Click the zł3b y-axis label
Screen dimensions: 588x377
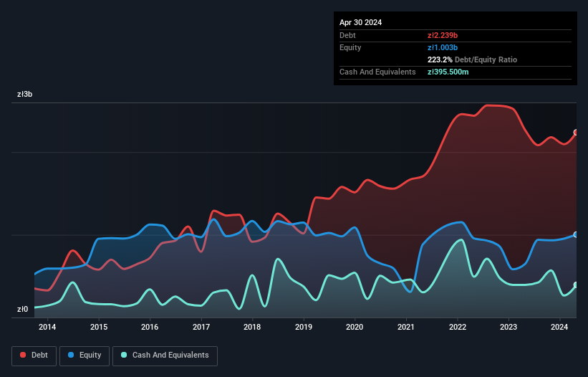click(25, 94)
